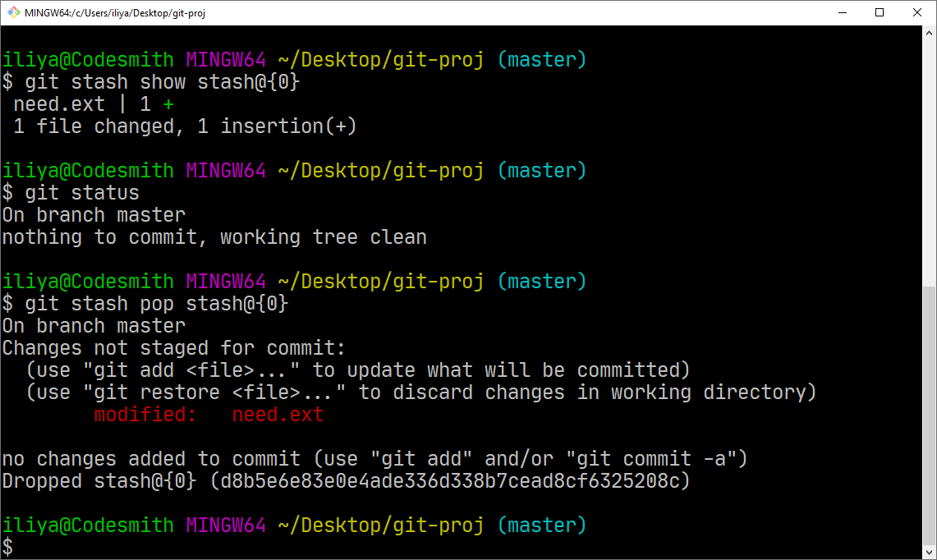Click the empty scrollbar track above the thumb

pos(930,163)
